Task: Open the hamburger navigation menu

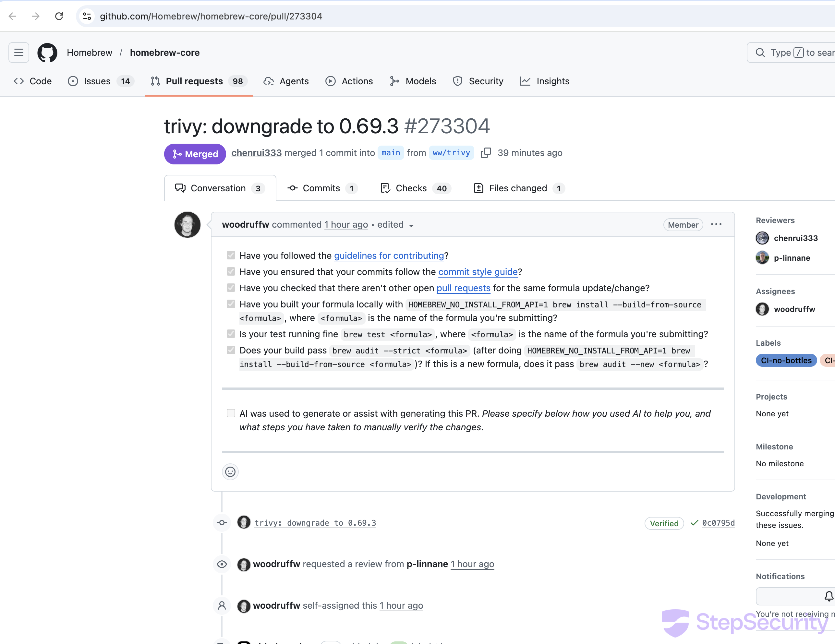Action: click(x=19, y=53)
